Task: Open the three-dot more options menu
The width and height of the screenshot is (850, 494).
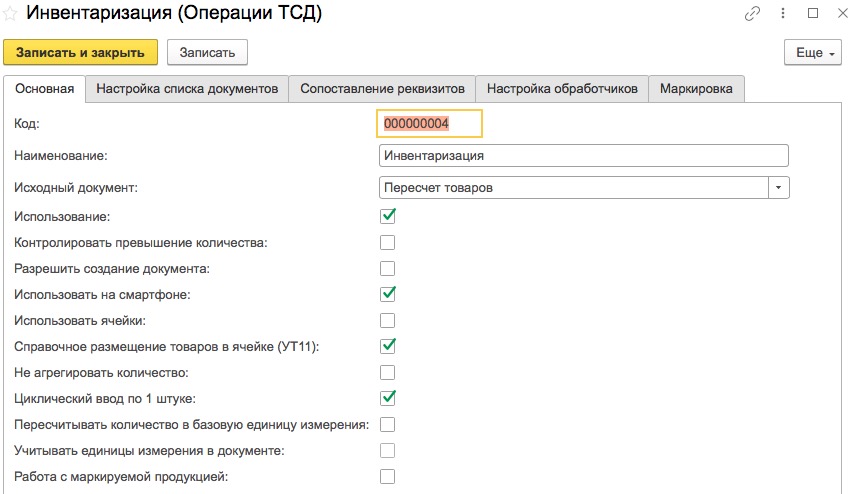Action: pos(783,13)
